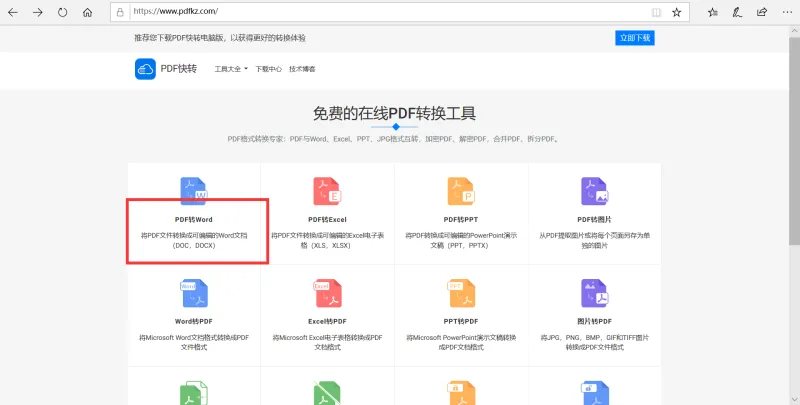Click the purple 图片转PDF file icon
Screen dimensions: 800x405
click(595, 293)
